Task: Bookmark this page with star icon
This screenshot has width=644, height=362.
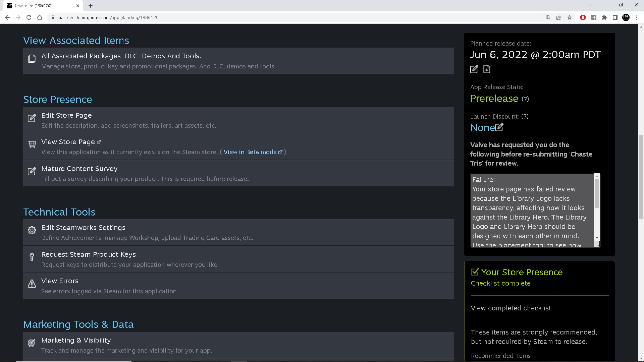Action: coord(570,17)
